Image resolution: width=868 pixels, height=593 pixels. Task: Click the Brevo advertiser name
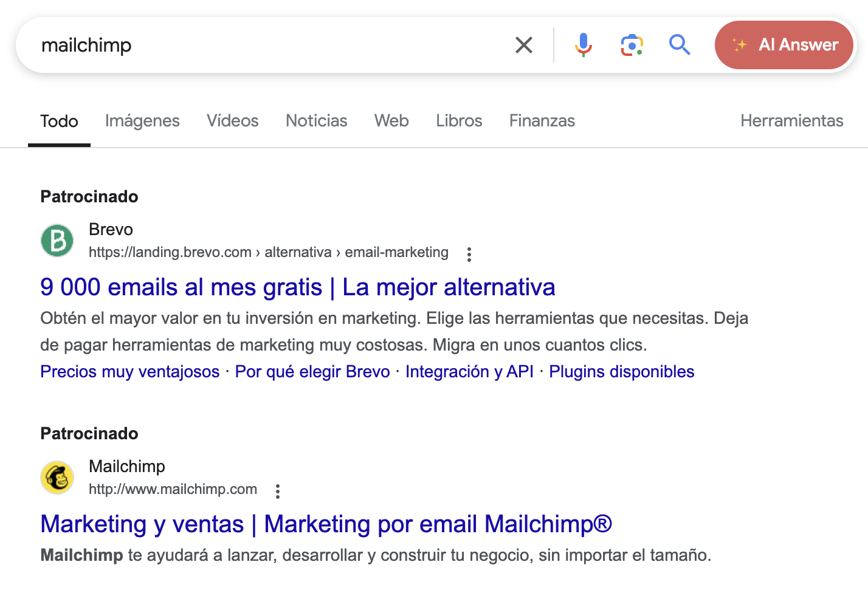[x=111, y=229]
